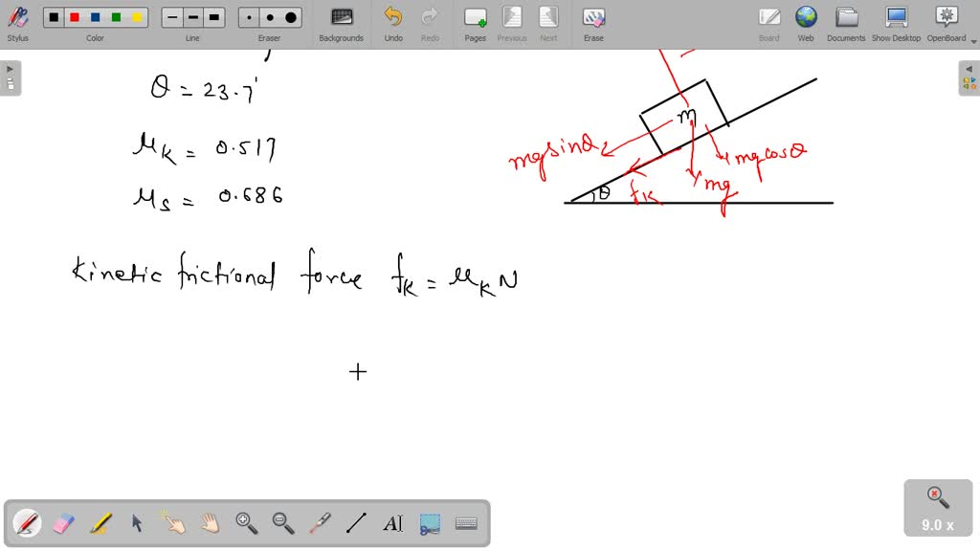This screenshot has height=551, width=980.
Task: Expand the left sidebar panel
Action: point(9,67)
